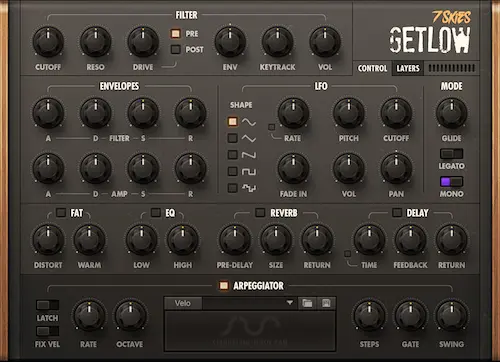This screenshot has height=362, width=500.
Task: Enable the REVERB effect section
Action: [x=260, y=212]
